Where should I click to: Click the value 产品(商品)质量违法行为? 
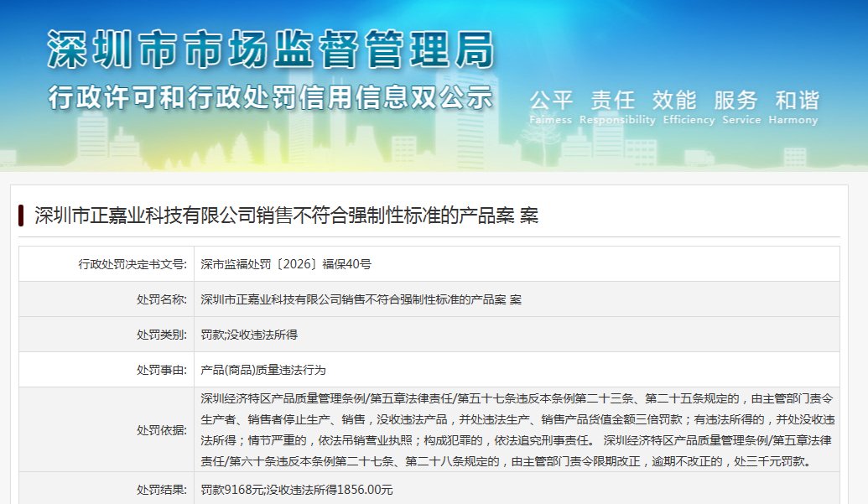tap(263, 370)
